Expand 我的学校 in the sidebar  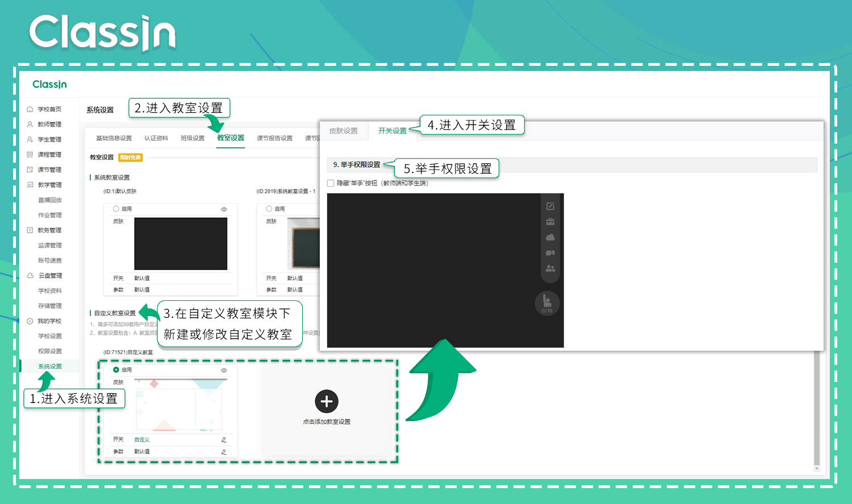pyautogui.click(x=49, y=321)
